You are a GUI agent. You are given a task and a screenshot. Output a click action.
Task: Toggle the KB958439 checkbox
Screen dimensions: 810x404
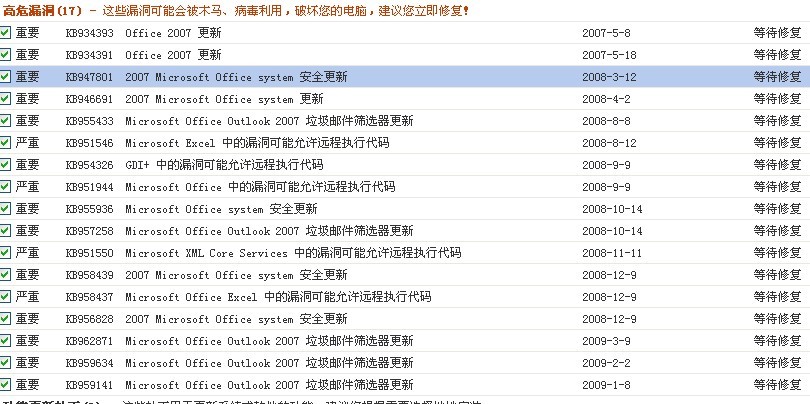(x=5, y=275)
